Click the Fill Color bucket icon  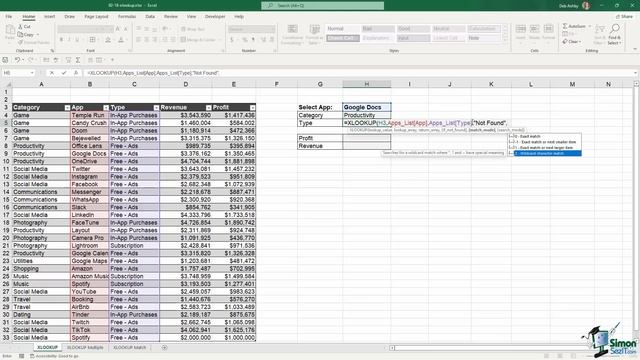(108, 40)
